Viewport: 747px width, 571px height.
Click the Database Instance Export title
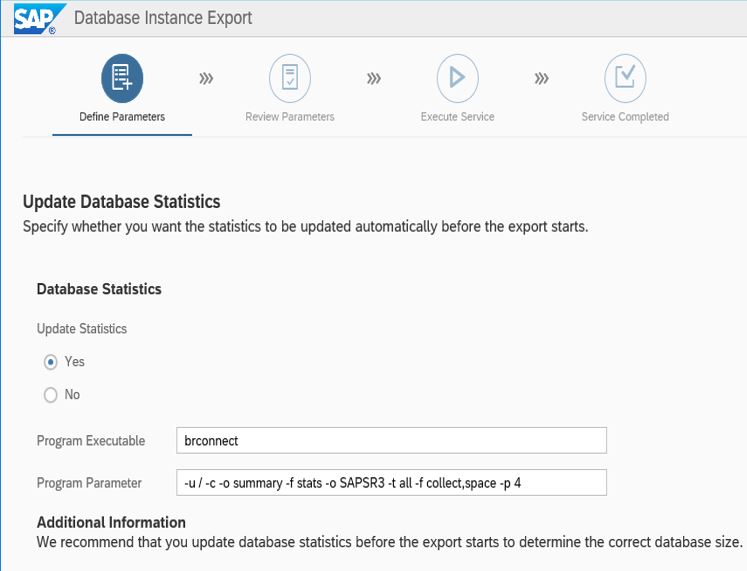[163, 18]
